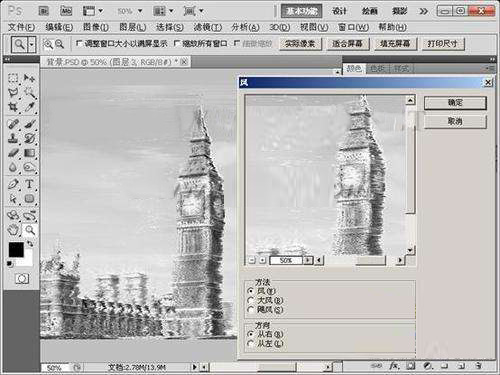The image size is (500, 375).
Task: Click Zoom Out magnifier in options bar
Action: pyautogui.click(x=59, y=44)
